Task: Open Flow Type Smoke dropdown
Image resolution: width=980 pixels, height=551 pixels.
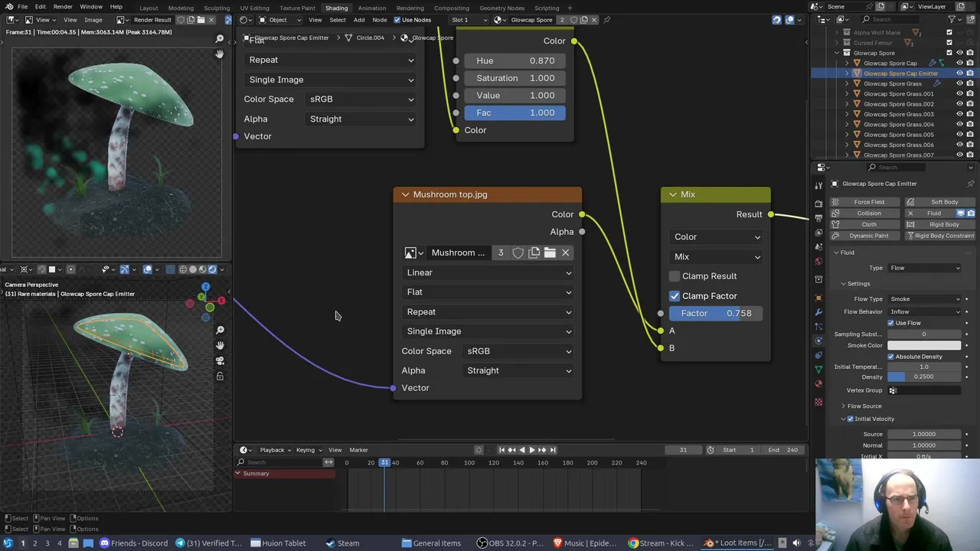Action: (925, 299)
